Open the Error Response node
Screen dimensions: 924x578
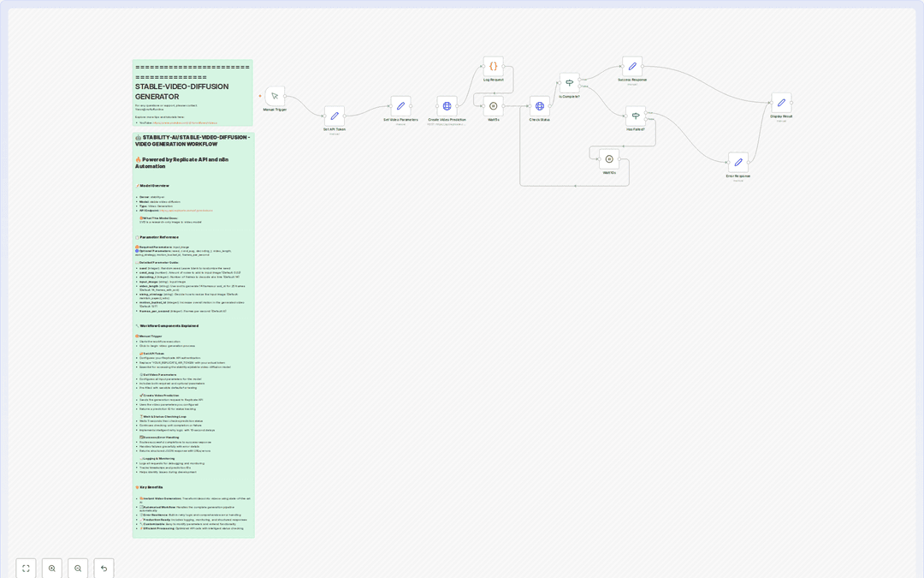click(737, 162)
